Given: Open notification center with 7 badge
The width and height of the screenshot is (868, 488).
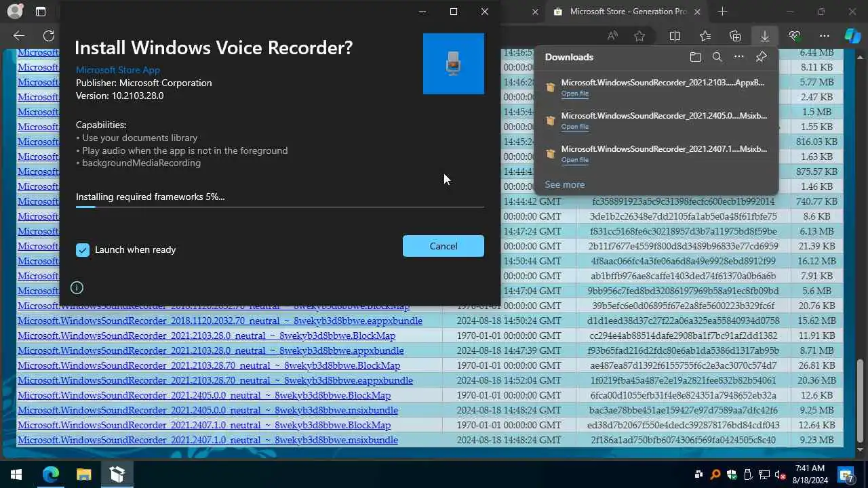Looking at the screenshot, I should coord(846,474).
